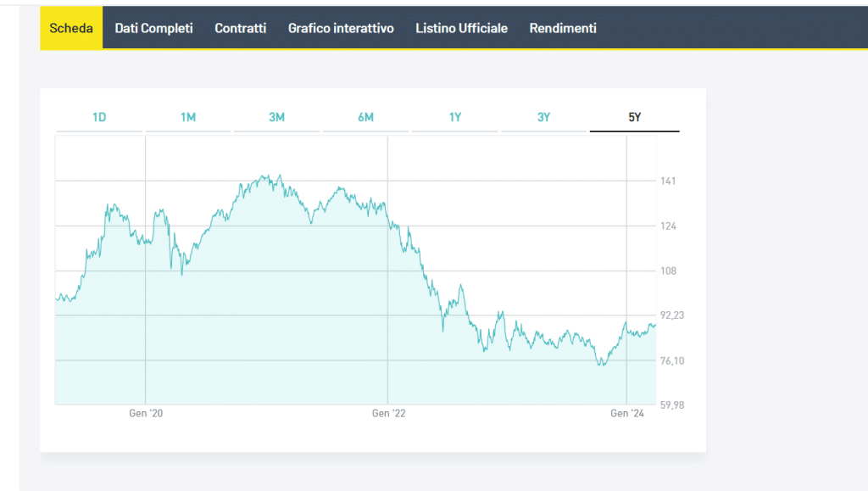
Task: Select the 1Y time range
Action: (455, 117)
